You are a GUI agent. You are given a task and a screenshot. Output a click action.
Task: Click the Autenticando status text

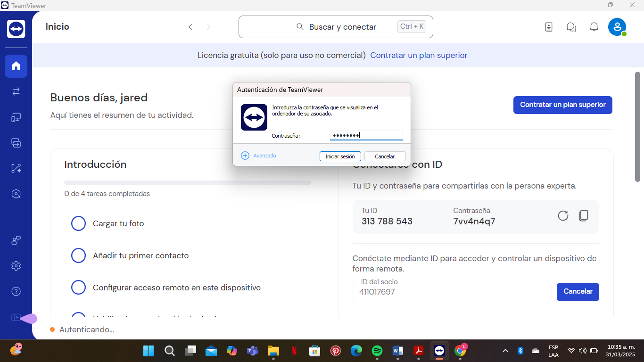click(x=87, y=329)
